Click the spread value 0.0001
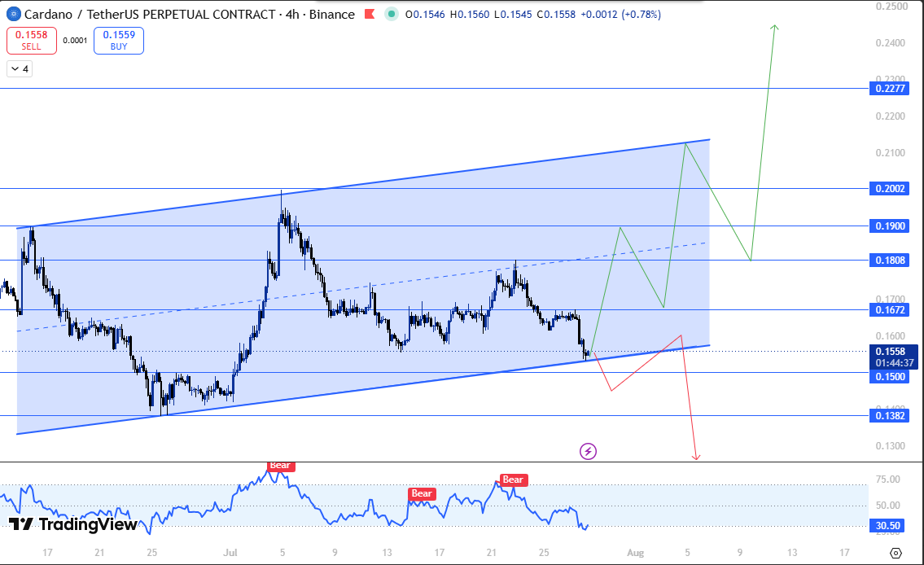Screen dimensions: 924x565 click(x=75, y=41)
